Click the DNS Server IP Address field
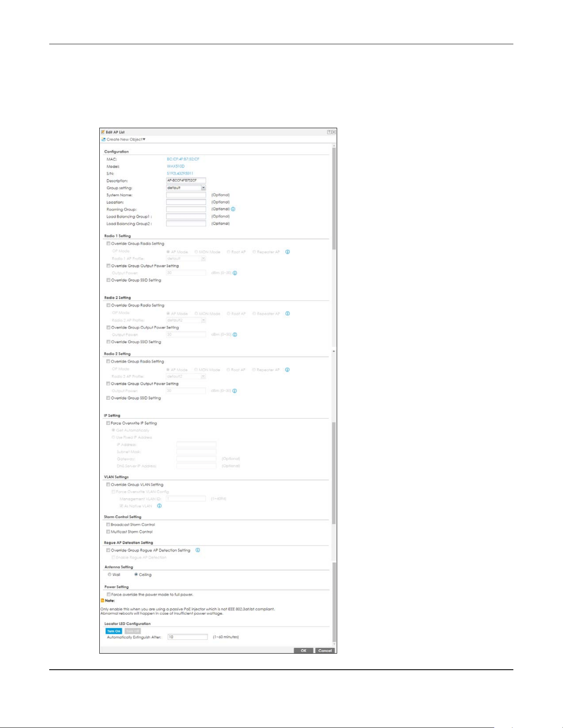Viewport: 563px width, 728px height. tap(196, 466)
